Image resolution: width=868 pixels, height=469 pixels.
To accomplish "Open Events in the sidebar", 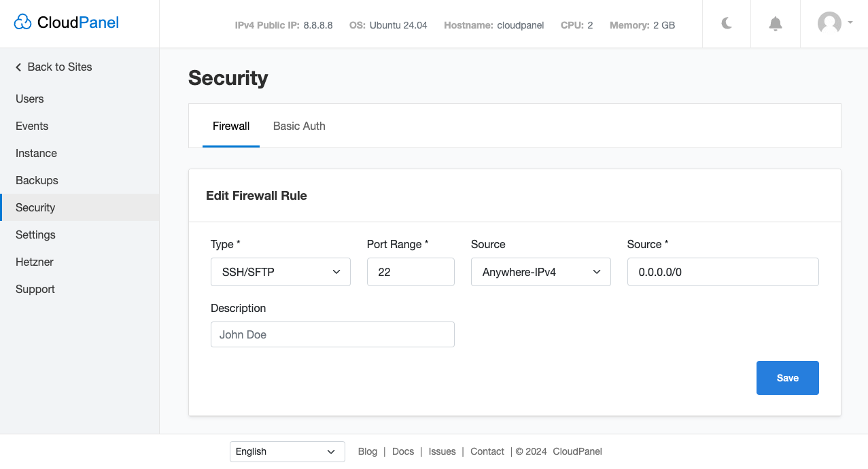I will [x=32, y=126].
